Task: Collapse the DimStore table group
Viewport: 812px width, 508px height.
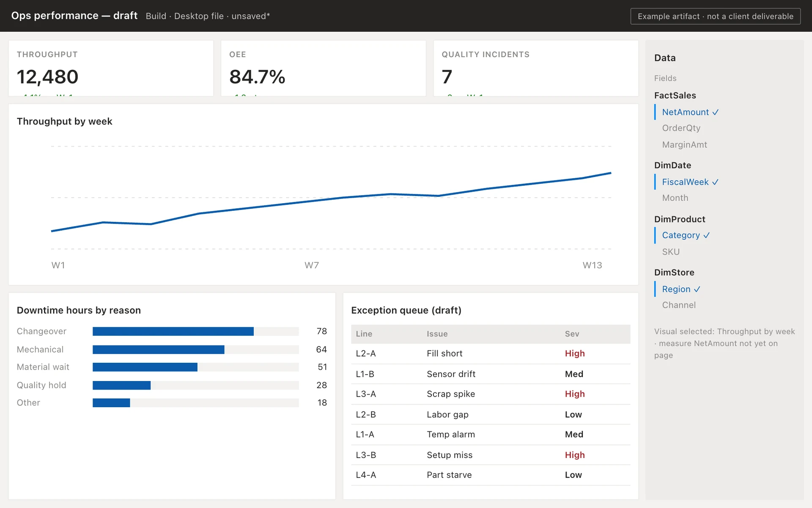Action: [x=674, y=273]
